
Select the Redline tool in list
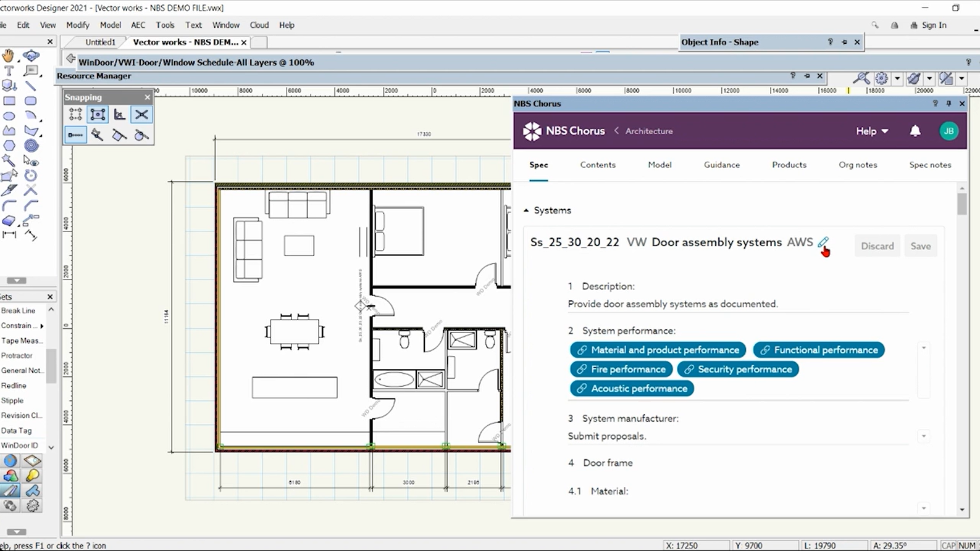pyautogui.click(x=14, y=386)
